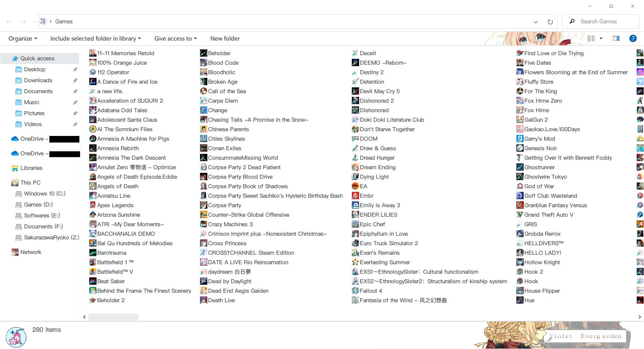
Task: Select Doki Doki Literature Club folder
Action: (392, 120)
